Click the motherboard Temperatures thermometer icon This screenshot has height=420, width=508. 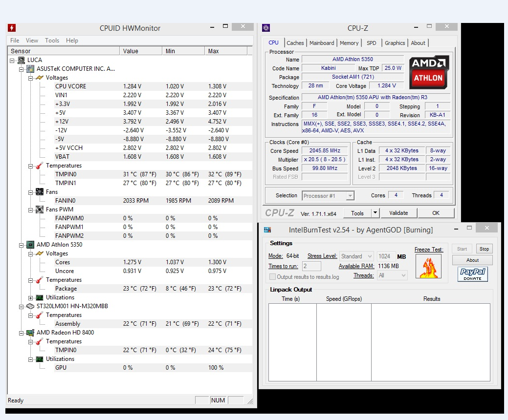point(40,166)
